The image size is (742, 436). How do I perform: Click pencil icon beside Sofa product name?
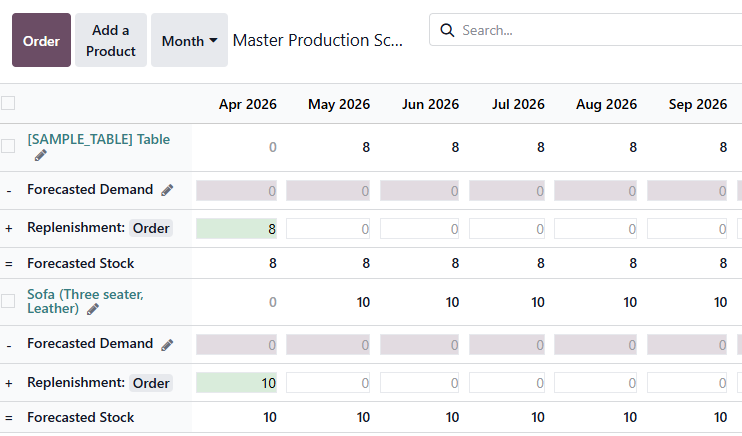pyautogui.click(x=93, y=309)
